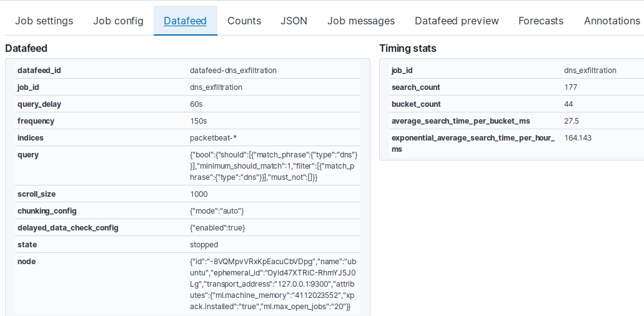The width and height of the screenshot is (644, 316).
Task: Show the Datafeed preview tab
Action: coord(457,21)
